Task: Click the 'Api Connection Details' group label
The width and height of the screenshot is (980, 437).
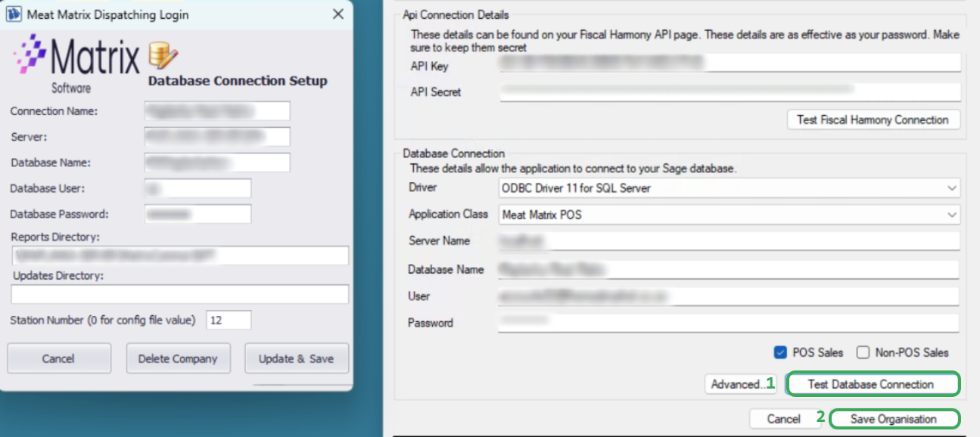Action: tap(456, 14)
